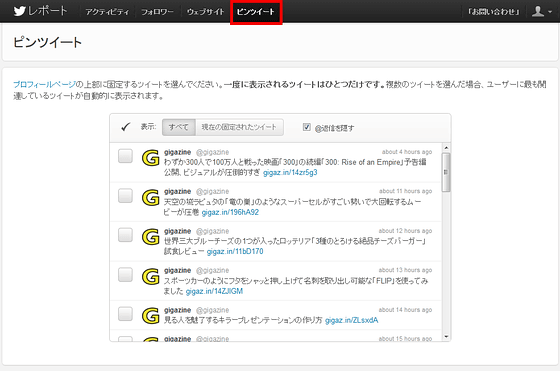Open the gigaz.in/196hA92 link
Image resolution: width=560 pixels, height=371 pixels.
click(230, 212)
